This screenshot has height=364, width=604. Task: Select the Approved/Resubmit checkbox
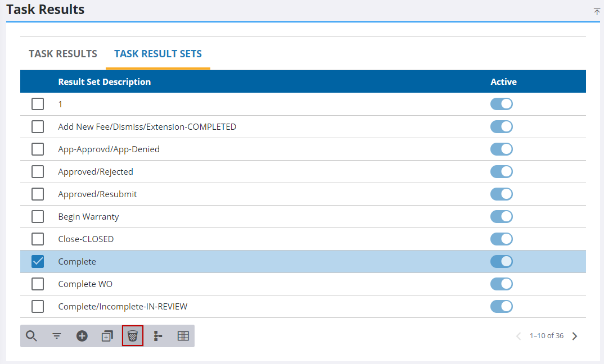point(37,194)
